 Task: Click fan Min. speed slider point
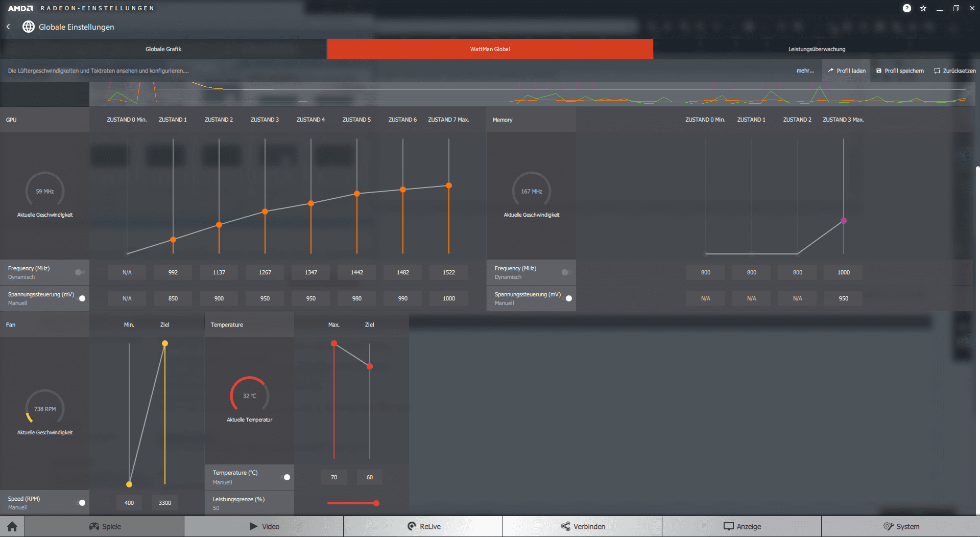pos(129,484)
